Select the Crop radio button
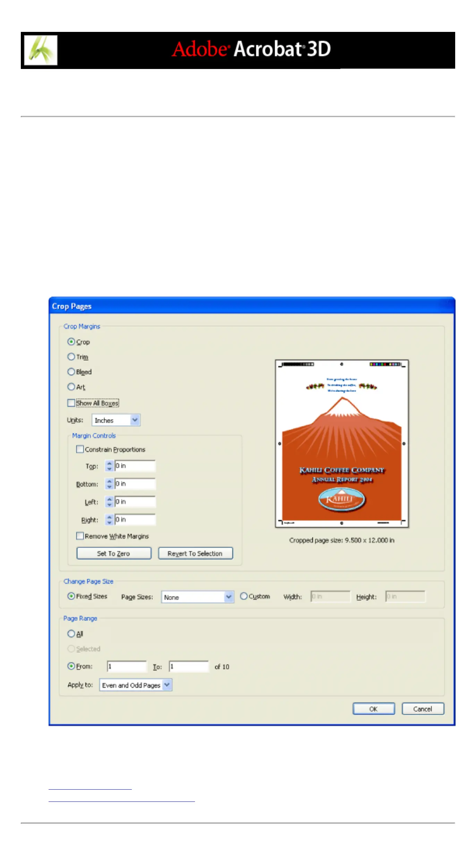476x868 pixels. click(71, 342)
